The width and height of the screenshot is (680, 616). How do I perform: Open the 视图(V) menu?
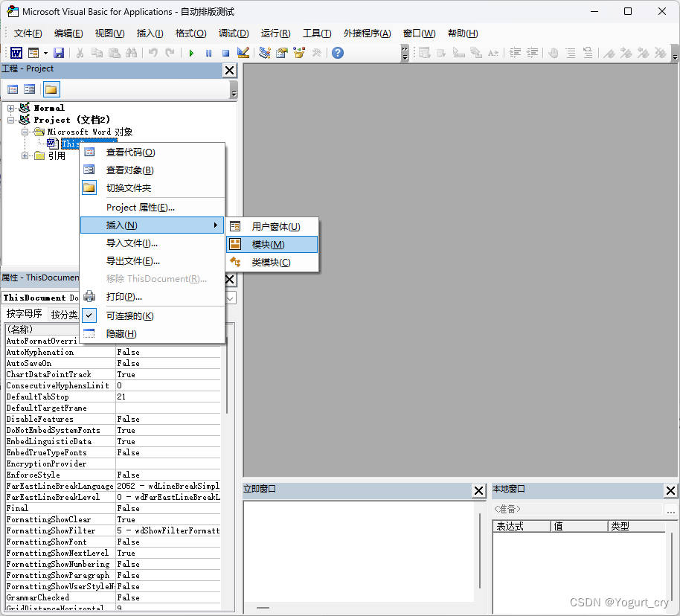click(x=109, y=33)
